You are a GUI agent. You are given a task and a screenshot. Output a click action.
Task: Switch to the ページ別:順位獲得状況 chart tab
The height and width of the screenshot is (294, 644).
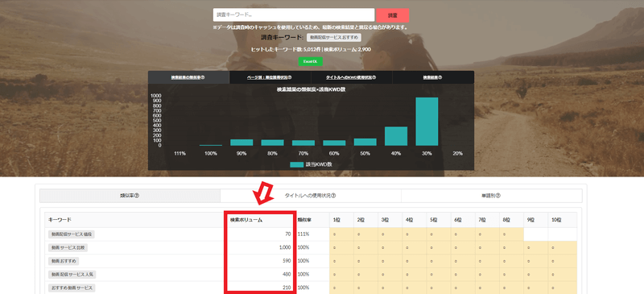pyautogui.click(x=270, y=77)
